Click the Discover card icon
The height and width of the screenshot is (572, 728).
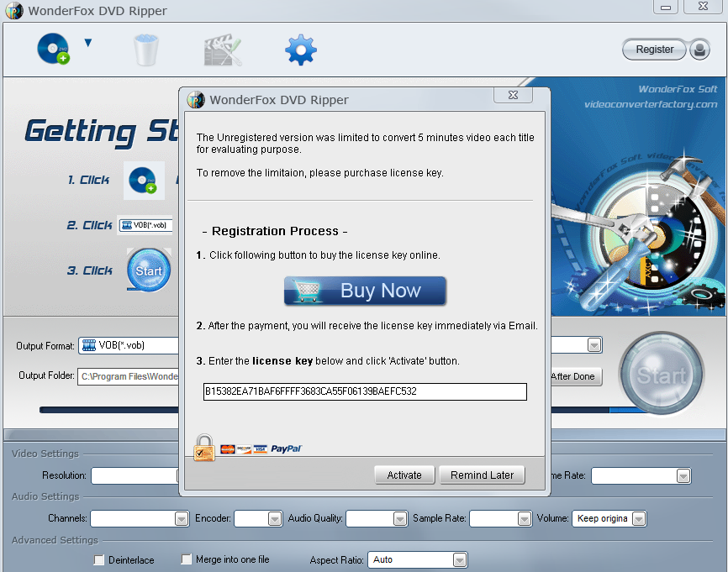point(244,449)
